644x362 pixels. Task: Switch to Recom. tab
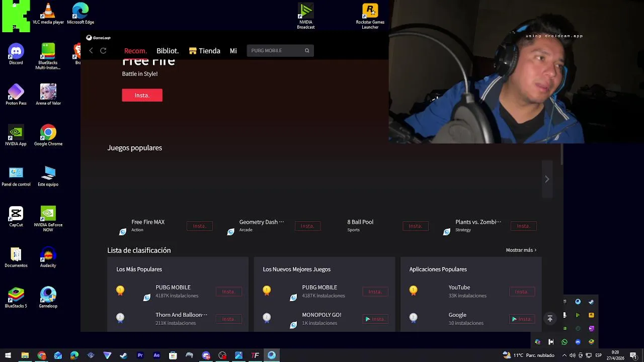coord(135,51)
